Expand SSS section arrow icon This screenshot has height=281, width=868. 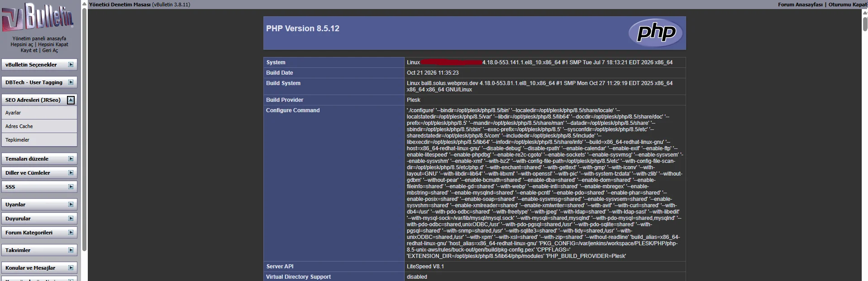[71, 187]
